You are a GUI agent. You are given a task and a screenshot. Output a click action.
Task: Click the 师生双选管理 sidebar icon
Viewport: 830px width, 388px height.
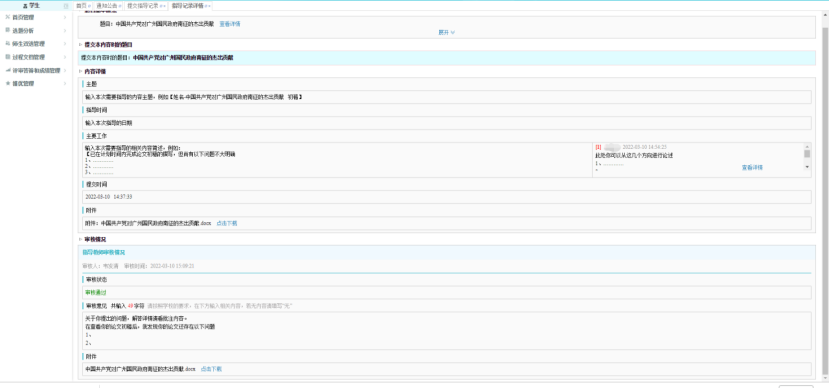pyautogui.click(x=7, y=43)
